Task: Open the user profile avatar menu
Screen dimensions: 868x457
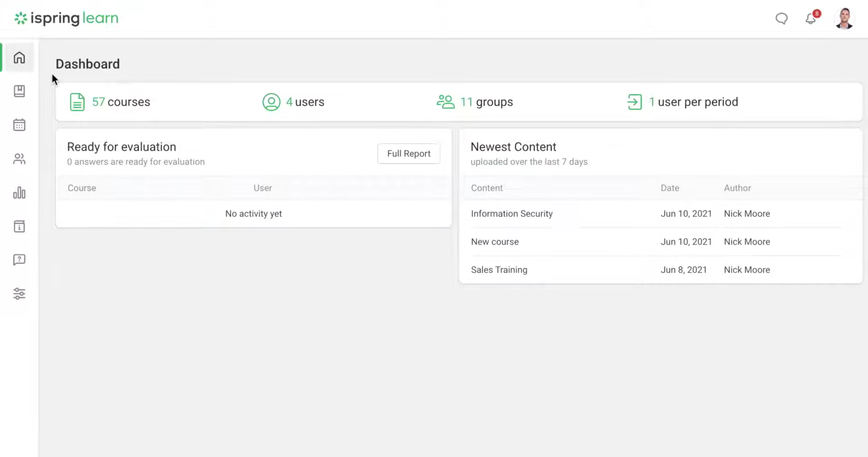Action: [844, 18]
